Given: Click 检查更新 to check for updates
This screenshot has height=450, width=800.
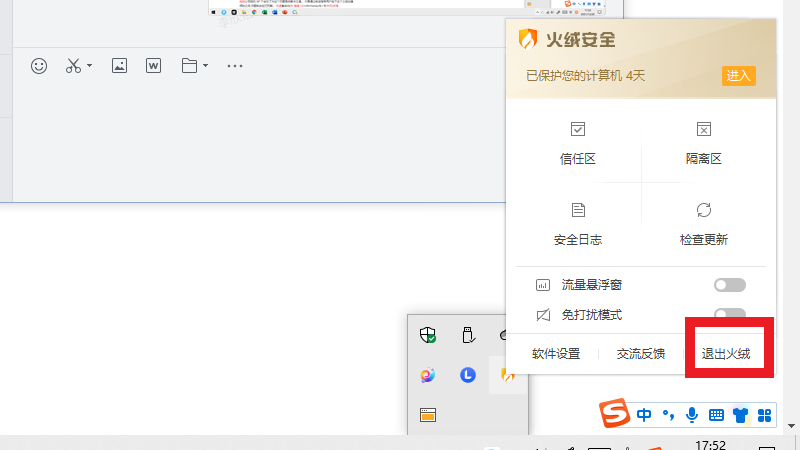Looking at the screenshot, I should point(703,224).
